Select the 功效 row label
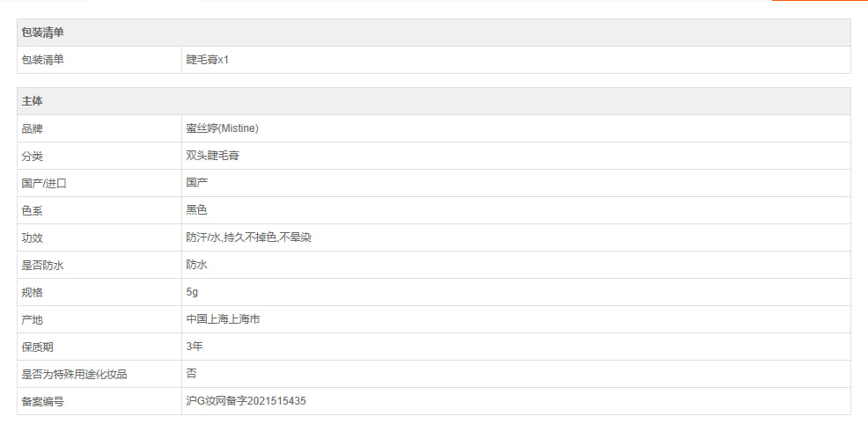Screen dimensions: 868x431 pos(32,237)
